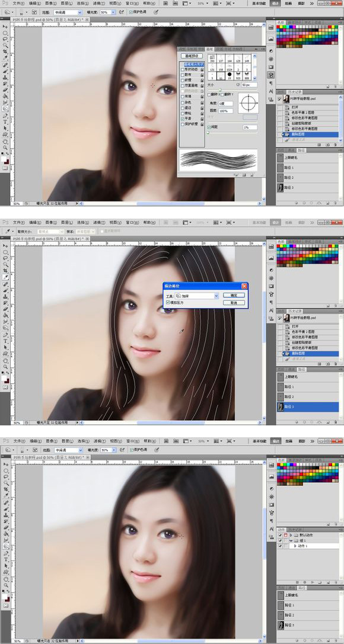Switch to the 画笔 tab in brush panel
The image size is (344, 644).
pos(209,49)
